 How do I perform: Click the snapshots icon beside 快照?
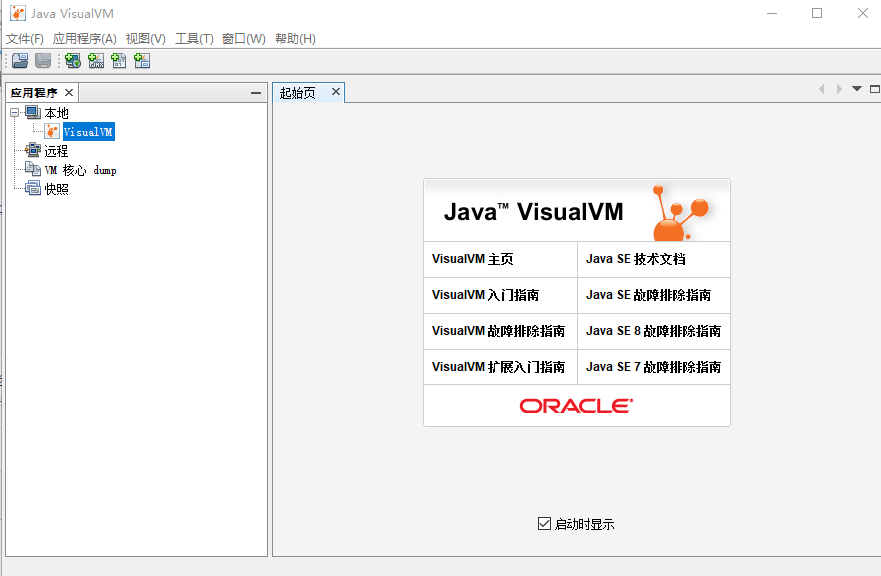point(33,188)
